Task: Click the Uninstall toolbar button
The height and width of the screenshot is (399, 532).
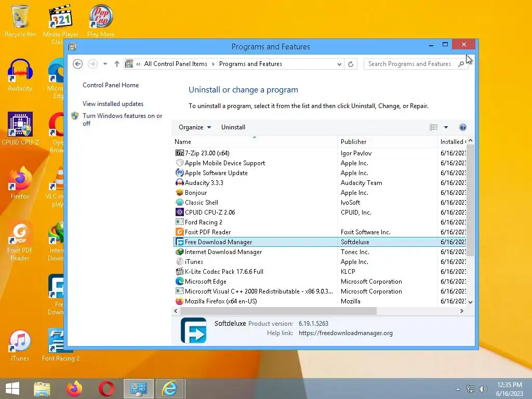Action: coord(233,127)
